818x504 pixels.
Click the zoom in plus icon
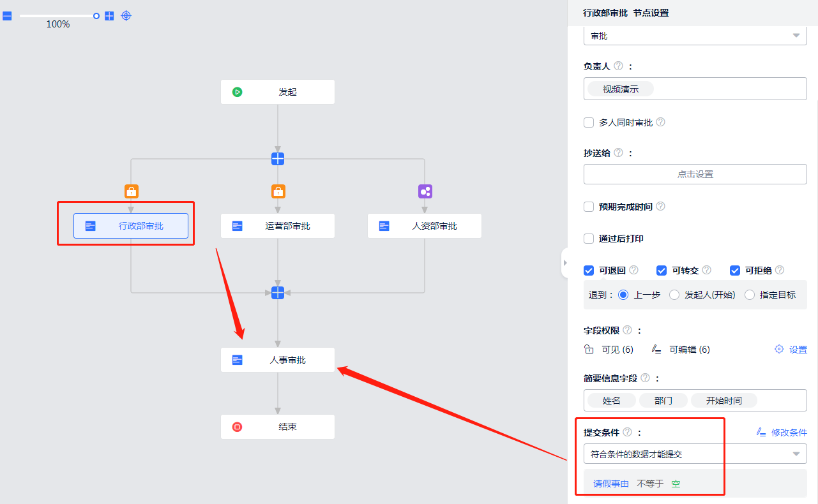coord(109,16)
